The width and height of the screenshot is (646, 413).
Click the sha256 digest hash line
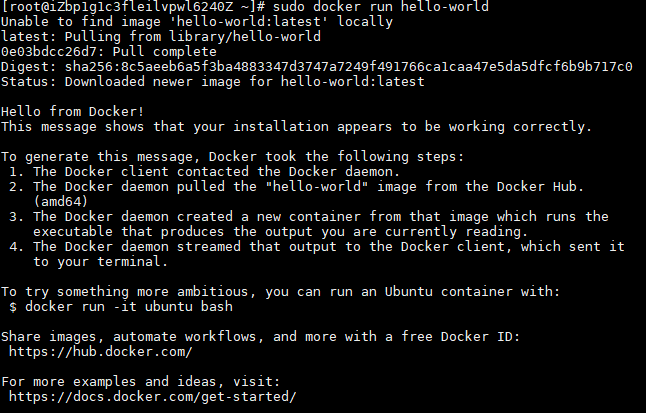point(317,67)
